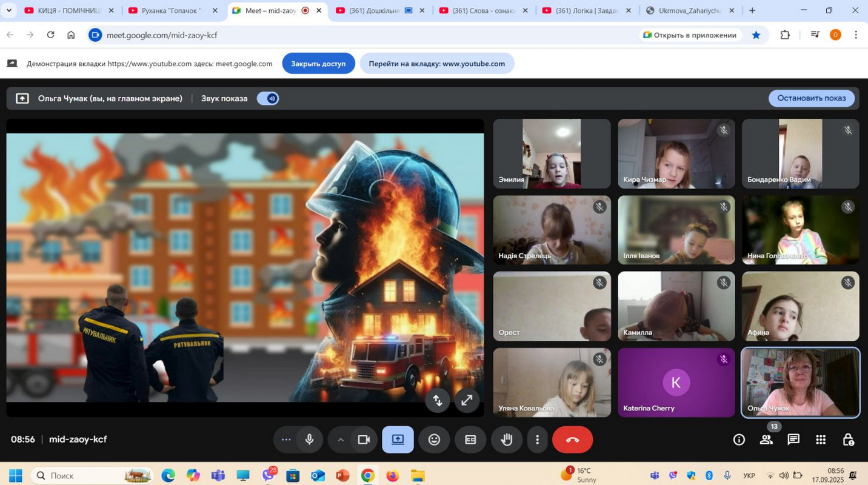
Task: Select Эмилия's video tile
Action: coord(552,153)
